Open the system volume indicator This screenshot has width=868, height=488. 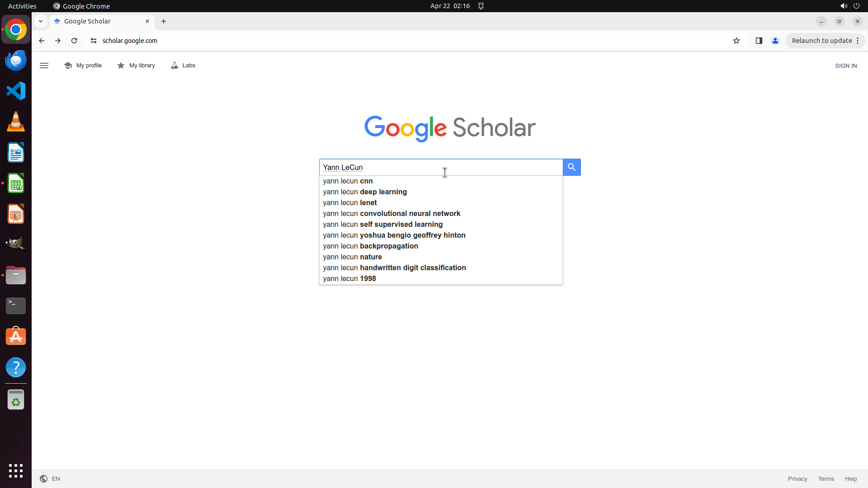(x=844, y=6)
